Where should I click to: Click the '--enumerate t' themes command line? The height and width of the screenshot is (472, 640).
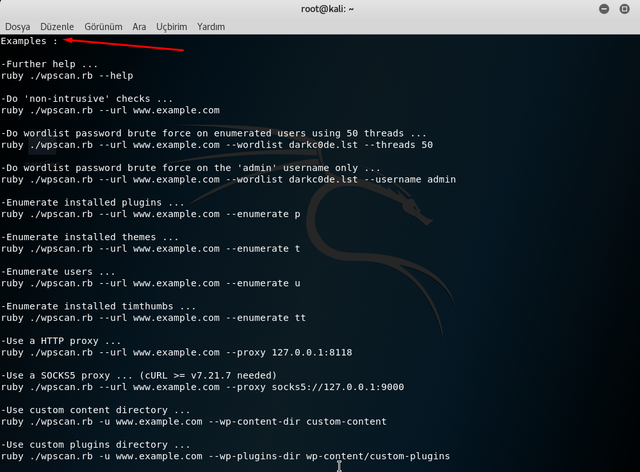coord(150,249)
